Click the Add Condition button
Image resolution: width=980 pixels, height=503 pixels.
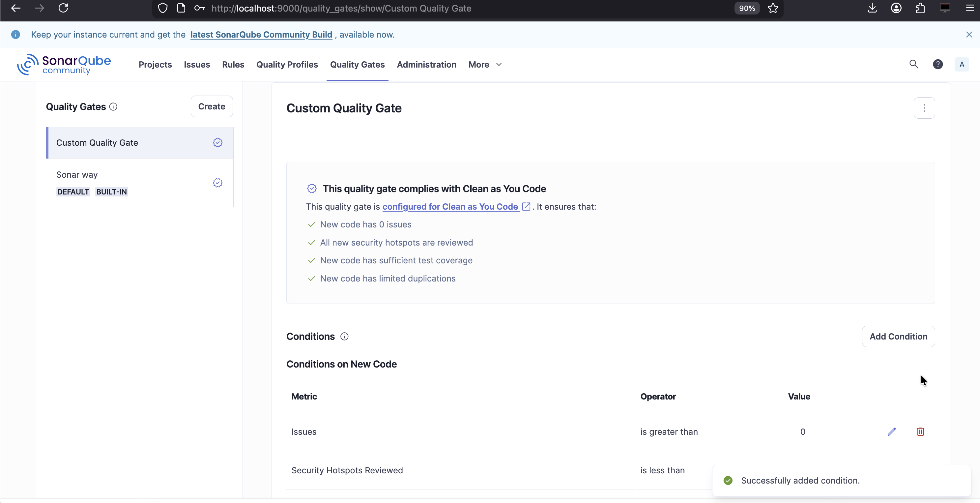click(x=898, y=336)
